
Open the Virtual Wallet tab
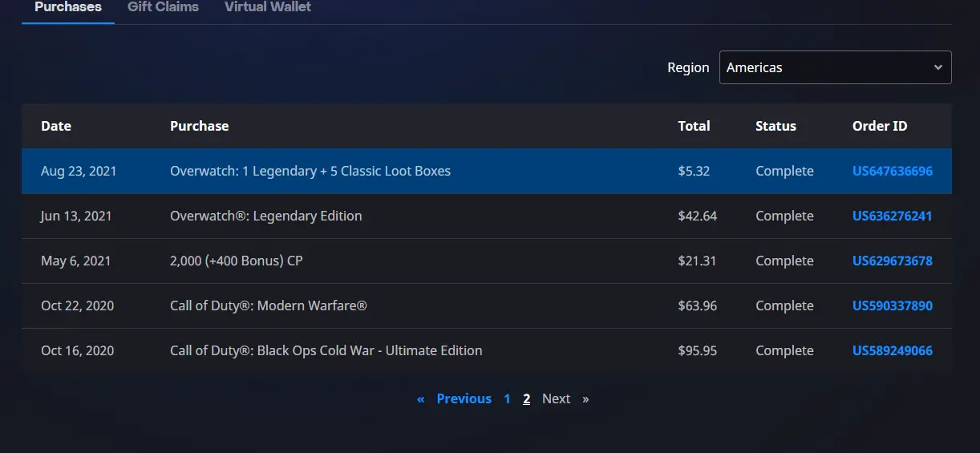click(x=268, y=7)
